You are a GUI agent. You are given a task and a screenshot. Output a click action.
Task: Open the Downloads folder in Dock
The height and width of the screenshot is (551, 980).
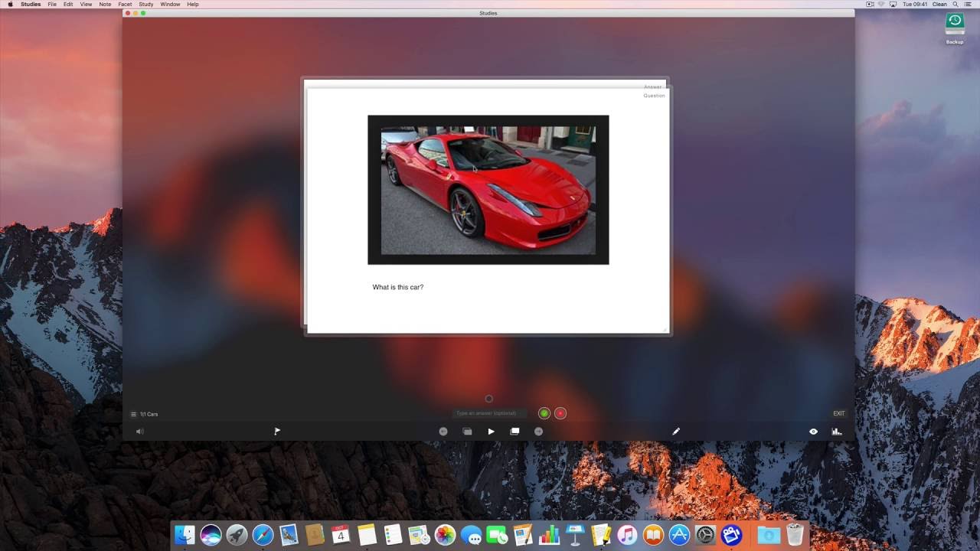[x=768, y=535]
